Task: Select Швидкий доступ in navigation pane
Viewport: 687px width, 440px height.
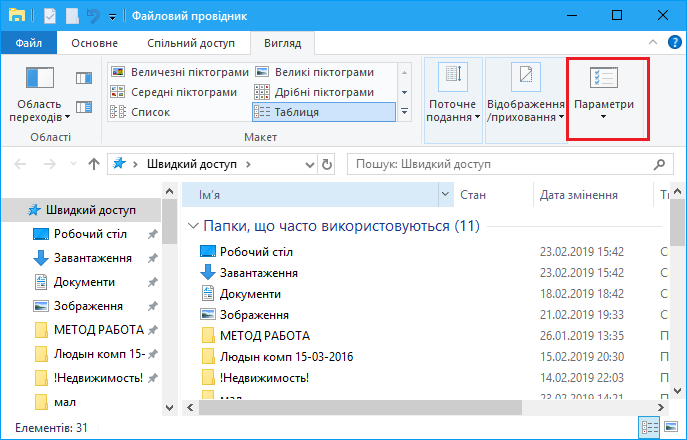Action: click(81, 210)
